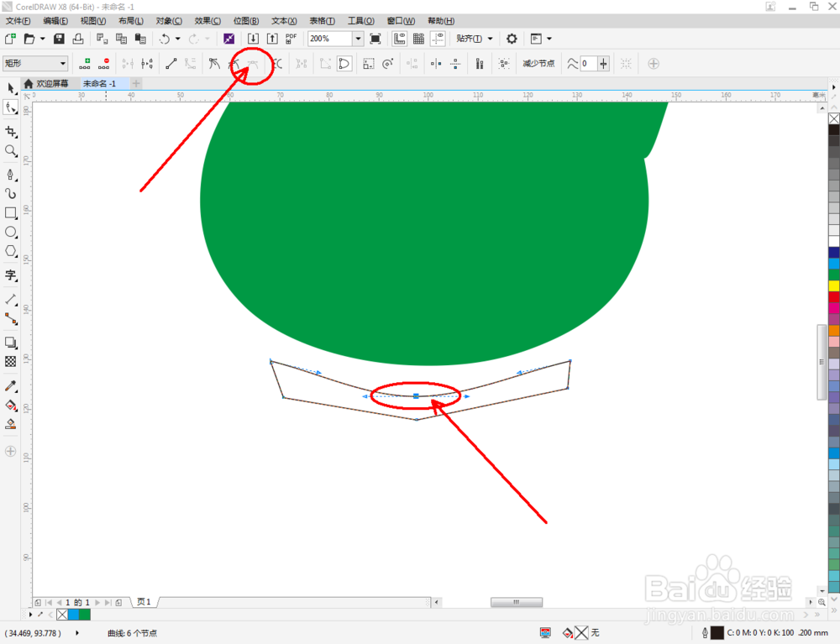Activate the Text tool
Screen dimensions: 840x644
pos(11,275)
